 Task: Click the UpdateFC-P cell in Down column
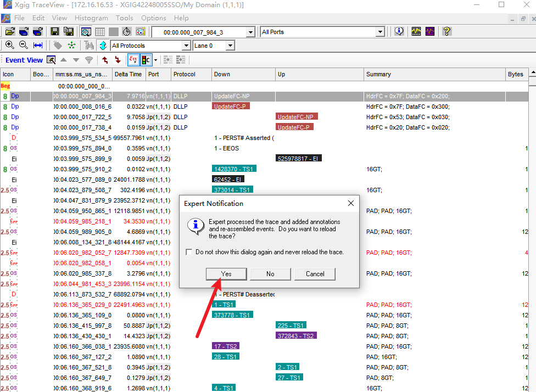coord(231,107)
